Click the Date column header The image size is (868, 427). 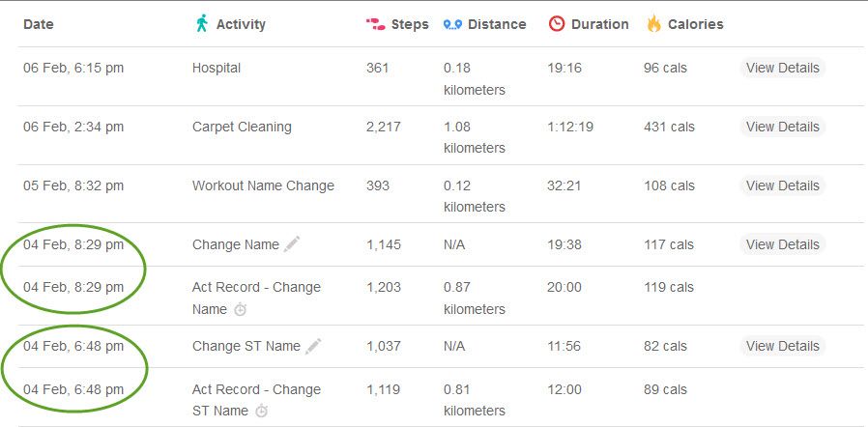(39, 24)
